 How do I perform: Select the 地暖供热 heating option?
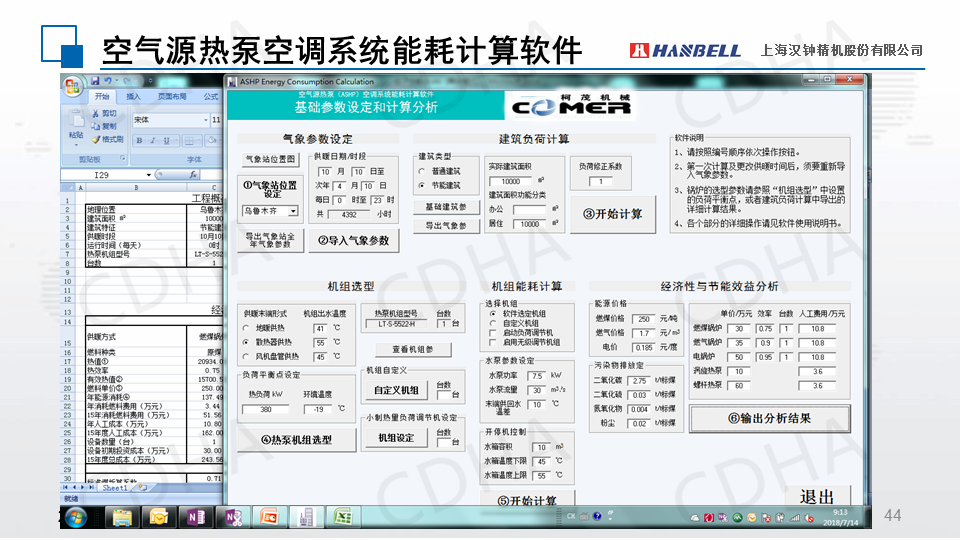[x=246, y=327]
